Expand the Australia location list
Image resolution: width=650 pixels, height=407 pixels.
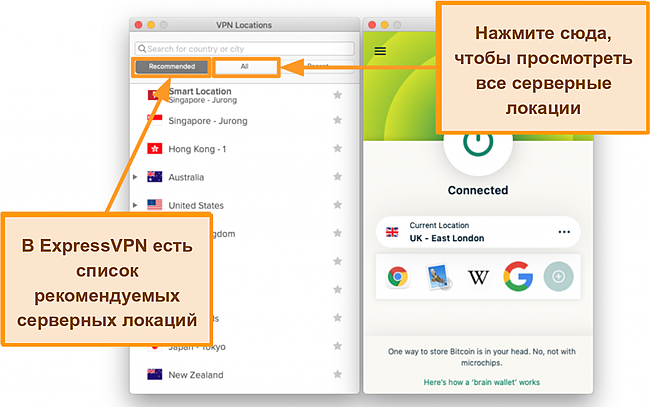[x=135, y=177]
